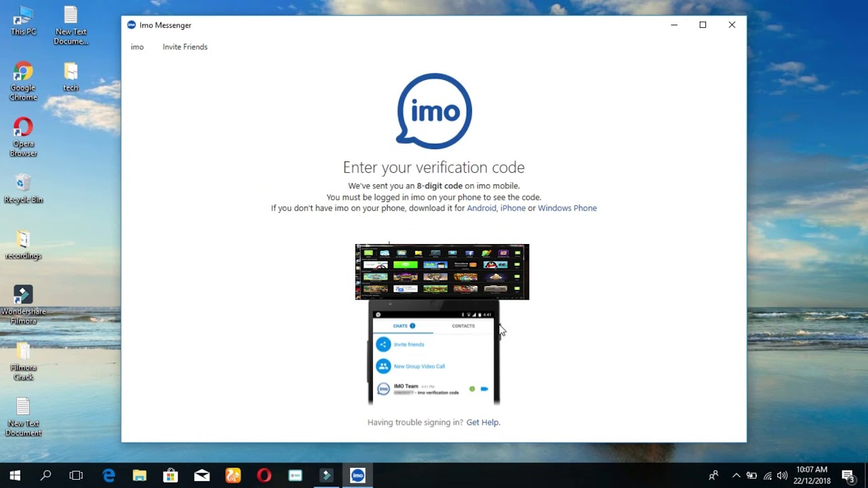Open the Wi-Fi network flyout
The width and height of the screenshot is (868, 488).
coord(767,475)
